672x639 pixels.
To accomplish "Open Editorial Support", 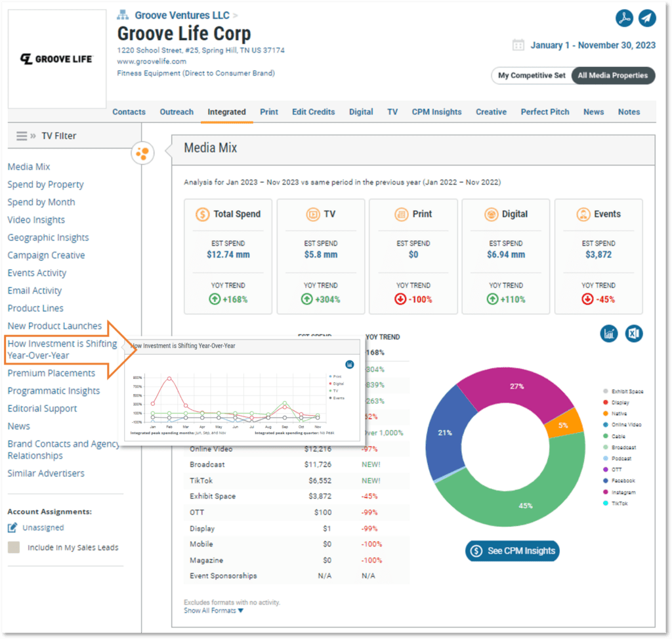I will click(x=42, y=408).
